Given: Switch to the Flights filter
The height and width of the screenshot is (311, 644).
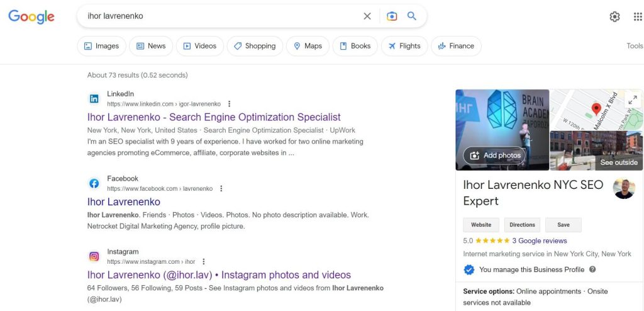Looking at the screenshot, I should point(404,46).
